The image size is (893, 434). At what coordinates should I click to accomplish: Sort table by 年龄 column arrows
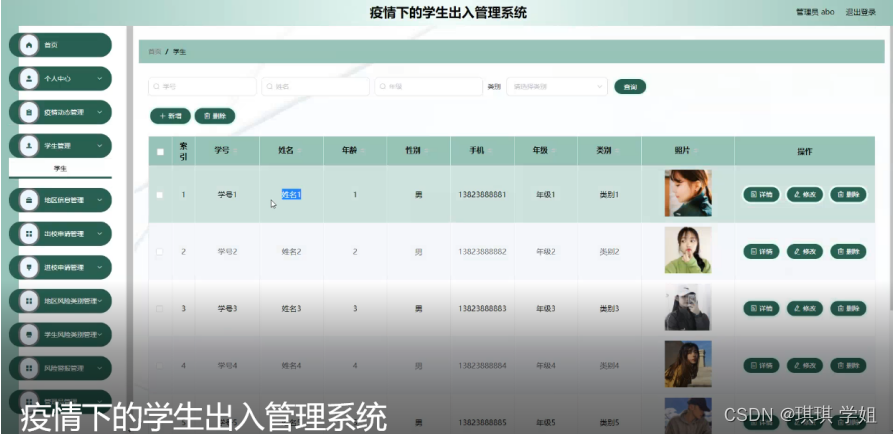pyautogui.click(x=363, y=151)
